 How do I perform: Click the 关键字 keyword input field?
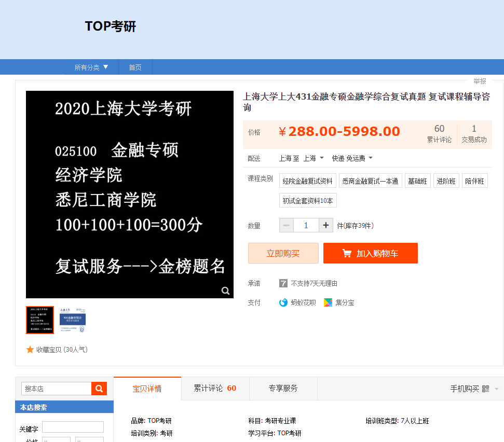pyautogui.click(x=73, y=427)
